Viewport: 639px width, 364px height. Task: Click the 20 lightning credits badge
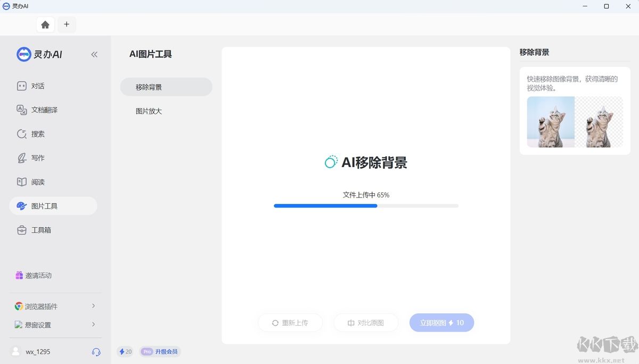pos(125,352)
